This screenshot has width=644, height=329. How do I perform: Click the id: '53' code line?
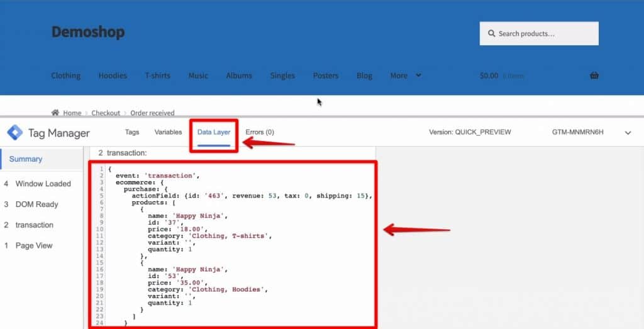tap(165, 276)
